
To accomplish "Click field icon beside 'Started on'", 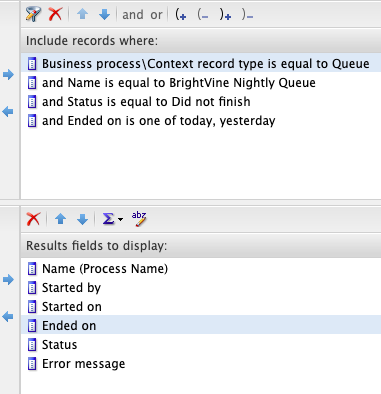I will [x=32, y=307].
